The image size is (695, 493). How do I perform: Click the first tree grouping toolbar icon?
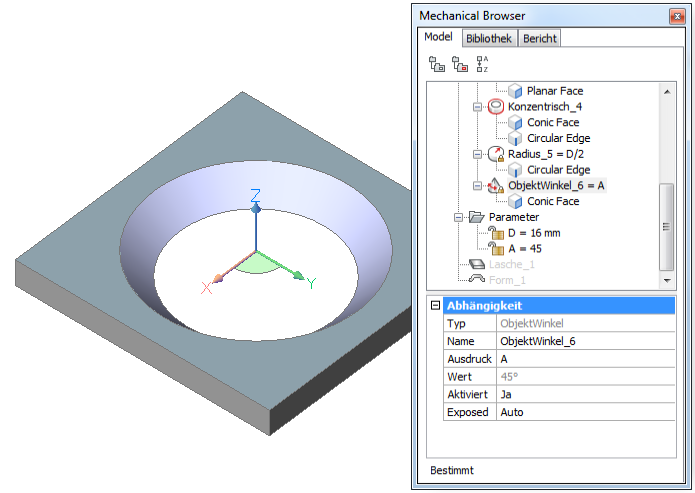click(437, 64)
